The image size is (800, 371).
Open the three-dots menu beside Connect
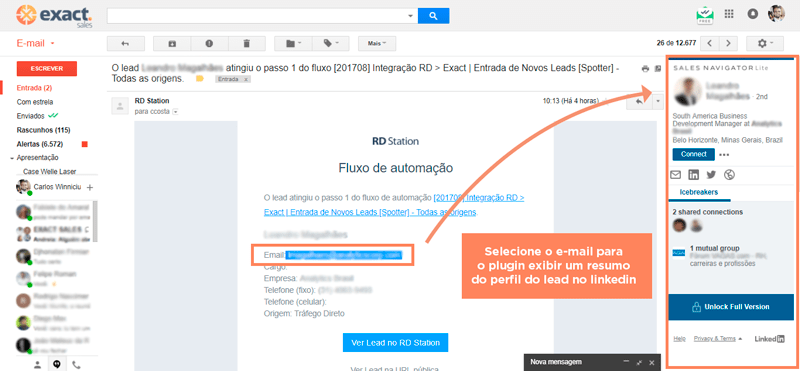click(724, 154)
